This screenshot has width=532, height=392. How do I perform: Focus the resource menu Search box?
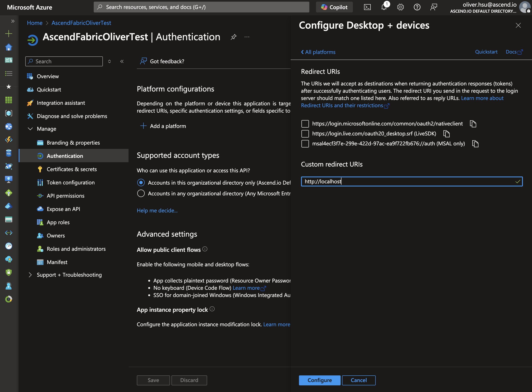pos(64,61)
